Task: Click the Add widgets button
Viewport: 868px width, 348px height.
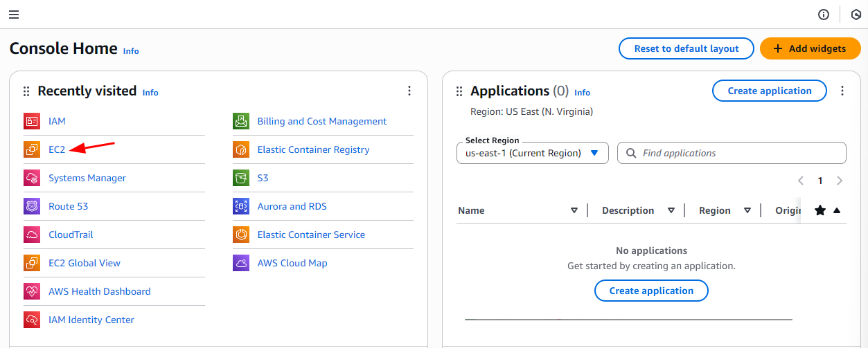Action: pos(810,48)
